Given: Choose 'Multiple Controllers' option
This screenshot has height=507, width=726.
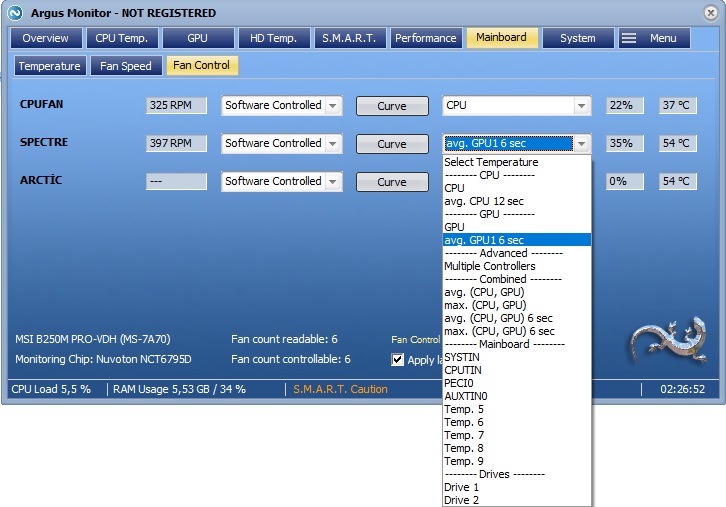Looking at the screenshot, I should [x=517, y=266].
